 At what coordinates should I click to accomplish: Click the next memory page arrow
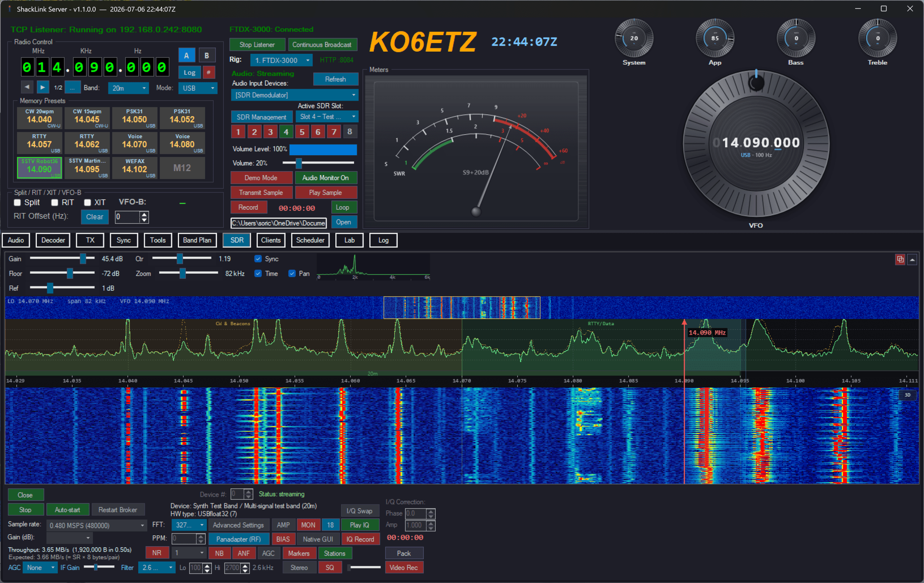(x=43, y=87)
